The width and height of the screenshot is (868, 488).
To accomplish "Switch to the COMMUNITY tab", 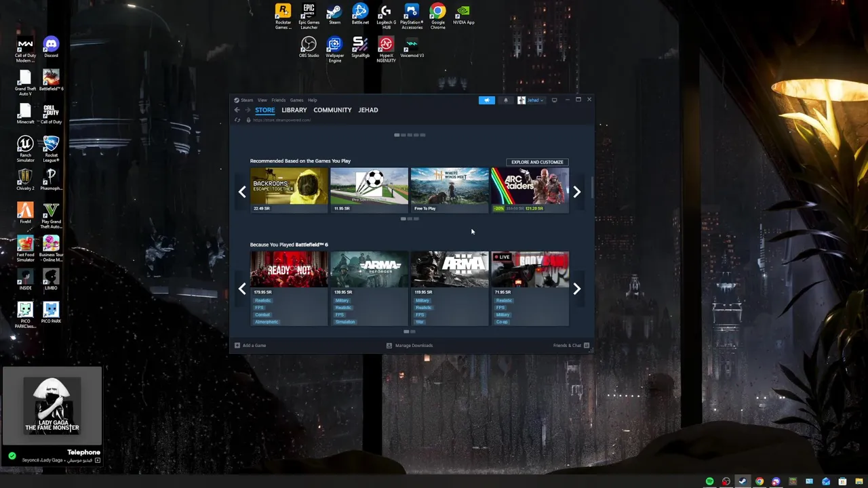I will coord(332,110).
